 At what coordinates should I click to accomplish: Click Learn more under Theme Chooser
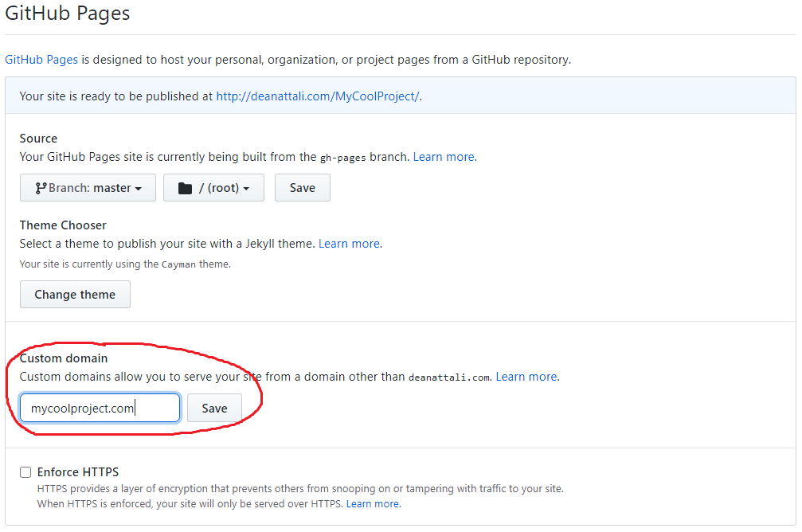click(x=350, y=244)
